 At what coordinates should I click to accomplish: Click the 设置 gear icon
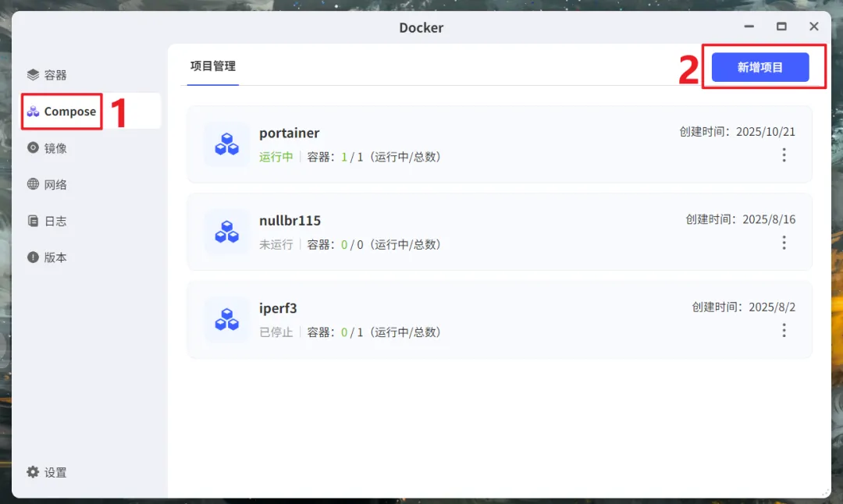(x=33, y=472)
